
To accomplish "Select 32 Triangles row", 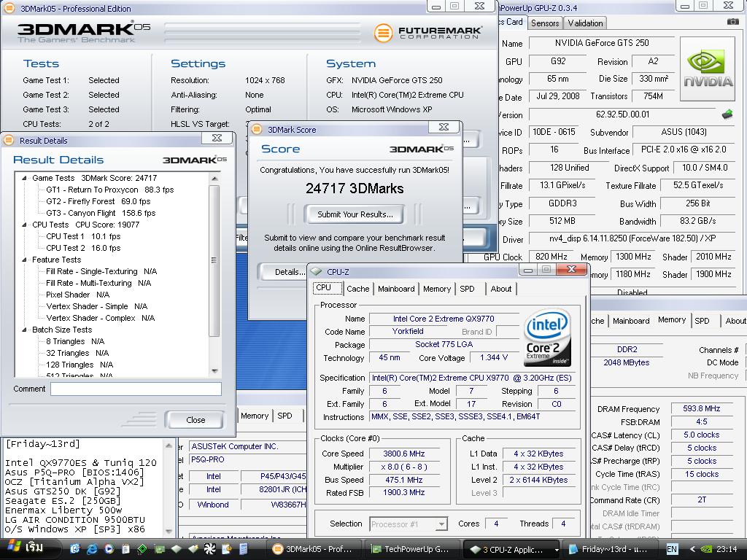I will coord(77,353).
